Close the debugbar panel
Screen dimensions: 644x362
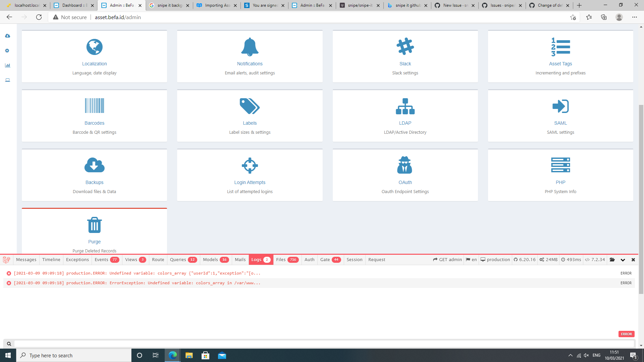pos(633,259)
